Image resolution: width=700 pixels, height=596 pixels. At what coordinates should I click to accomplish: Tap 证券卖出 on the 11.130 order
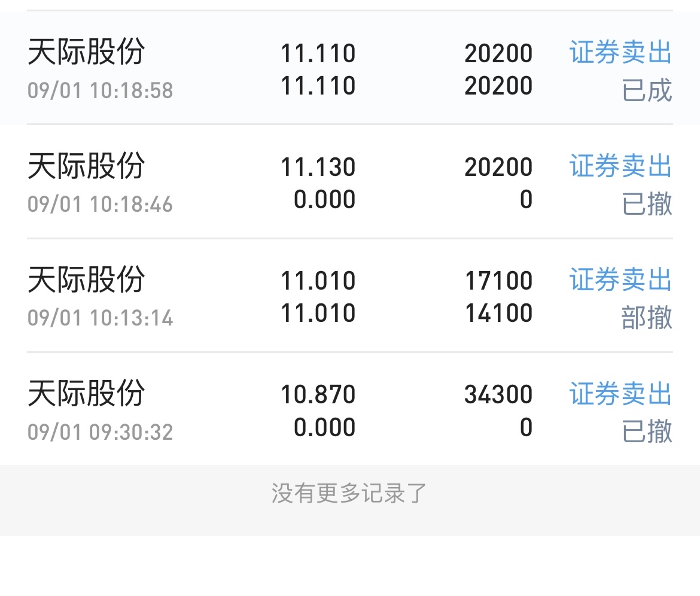tap(620, 166)
